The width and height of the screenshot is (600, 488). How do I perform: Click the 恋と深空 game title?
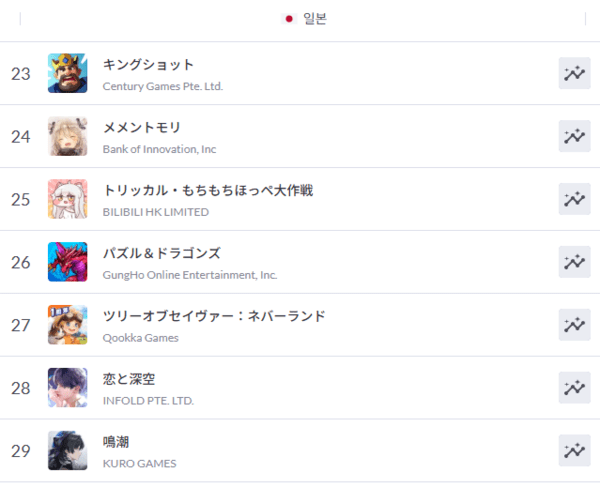(x=129, y=379)
